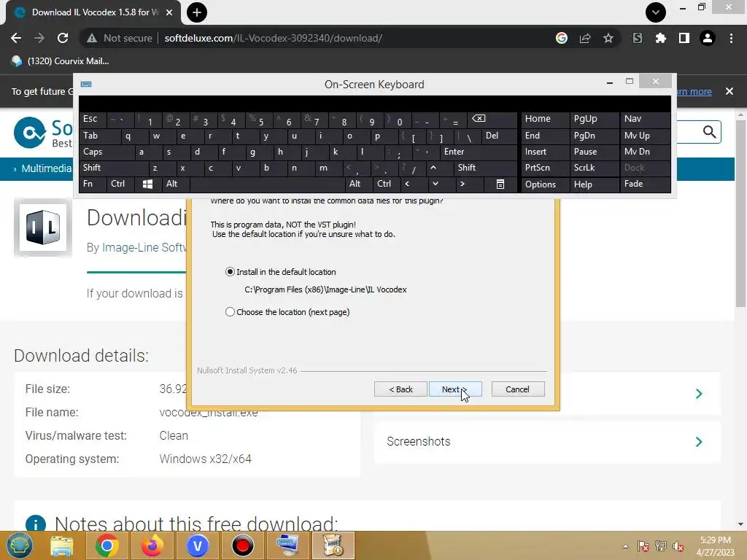Screen dimensions: 747x560
Task: Click the taskbar clock showing 5:29 PM
Action: (x=715, y=546)
